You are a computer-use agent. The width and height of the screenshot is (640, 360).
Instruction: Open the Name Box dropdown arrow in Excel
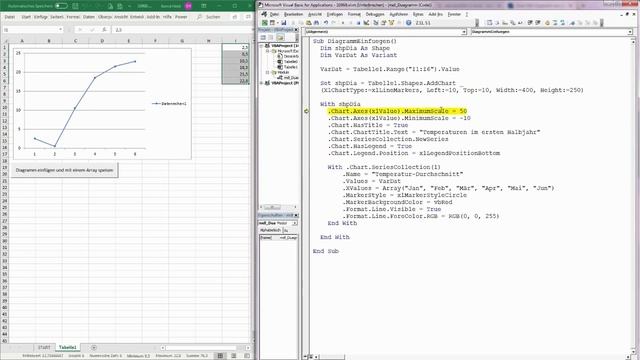coord(60,30)
